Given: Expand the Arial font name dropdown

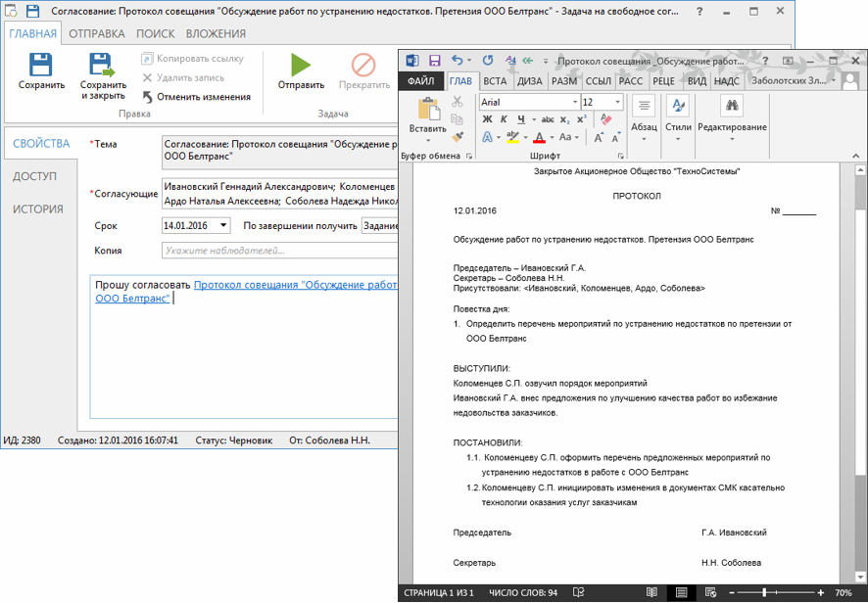Looking at the screenshot, I should [x=574, y=102].
